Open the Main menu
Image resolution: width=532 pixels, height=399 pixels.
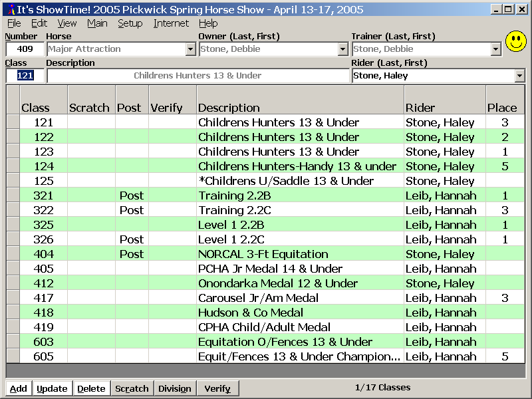pos(97,23)
